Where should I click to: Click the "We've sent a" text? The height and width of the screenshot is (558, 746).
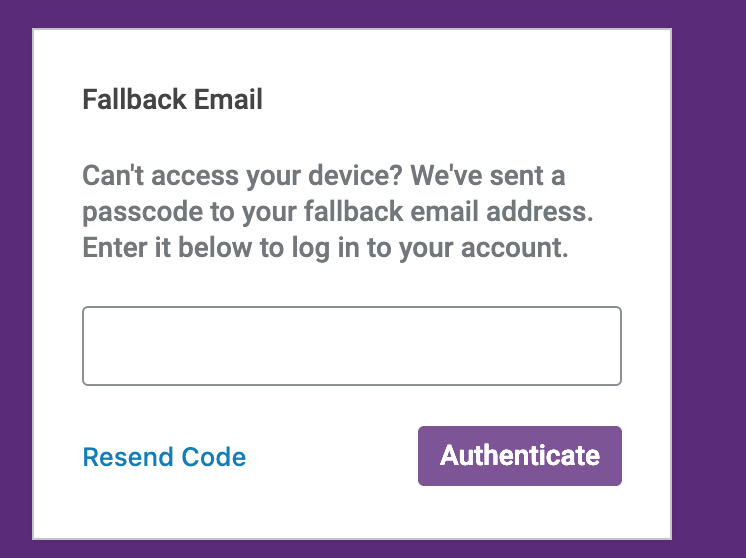tap(487, 177)
